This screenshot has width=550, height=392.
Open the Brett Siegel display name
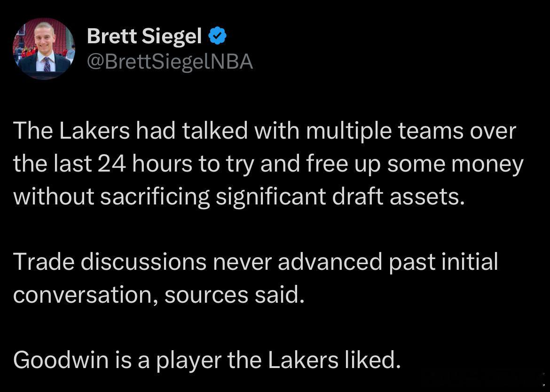144,36
